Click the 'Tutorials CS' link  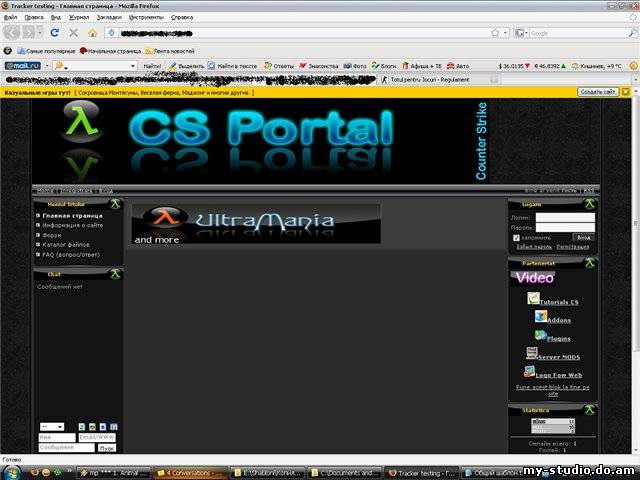(559, 302)
